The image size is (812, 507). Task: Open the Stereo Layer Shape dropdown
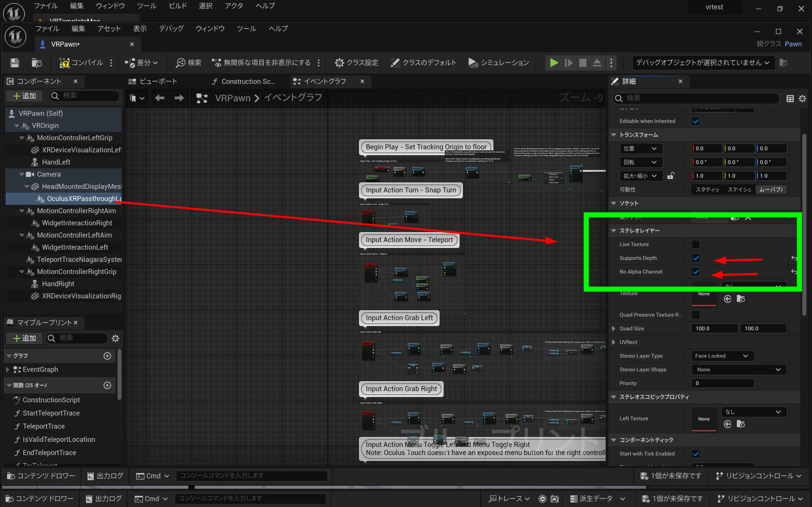[738, 369]
